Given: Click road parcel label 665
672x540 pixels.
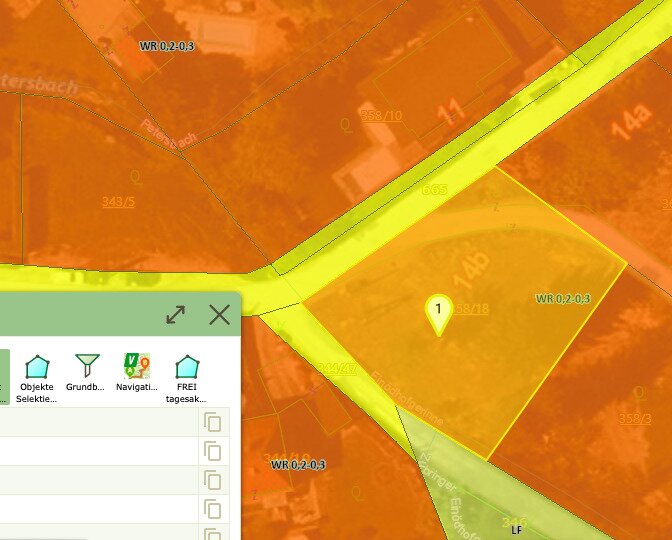Looking at the screenshot, I should (434, 189).
